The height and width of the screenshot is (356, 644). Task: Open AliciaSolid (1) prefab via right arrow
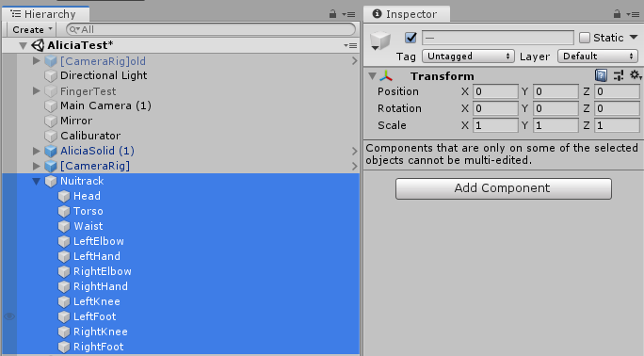[354, 151]
